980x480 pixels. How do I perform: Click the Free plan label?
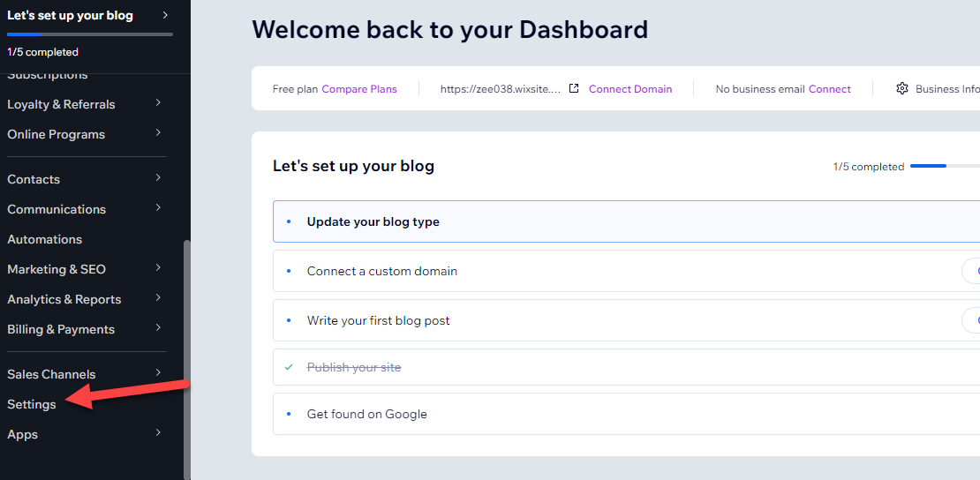[295, 89]
